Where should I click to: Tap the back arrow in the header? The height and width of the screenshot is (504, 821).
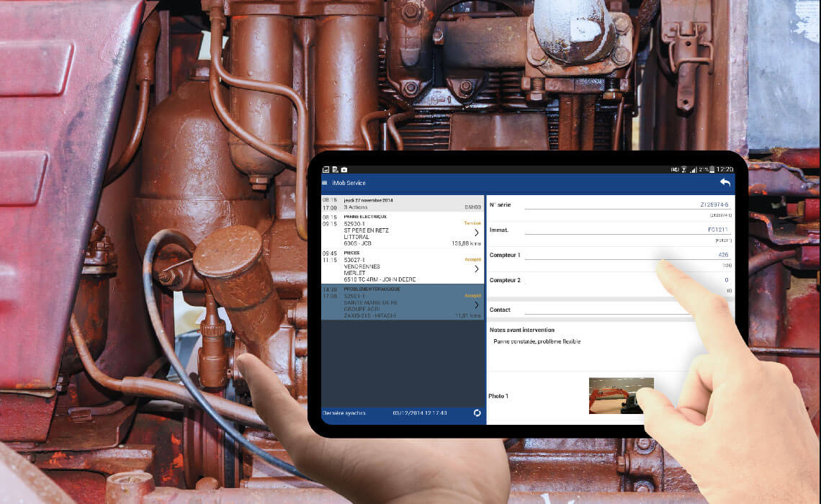725,183
